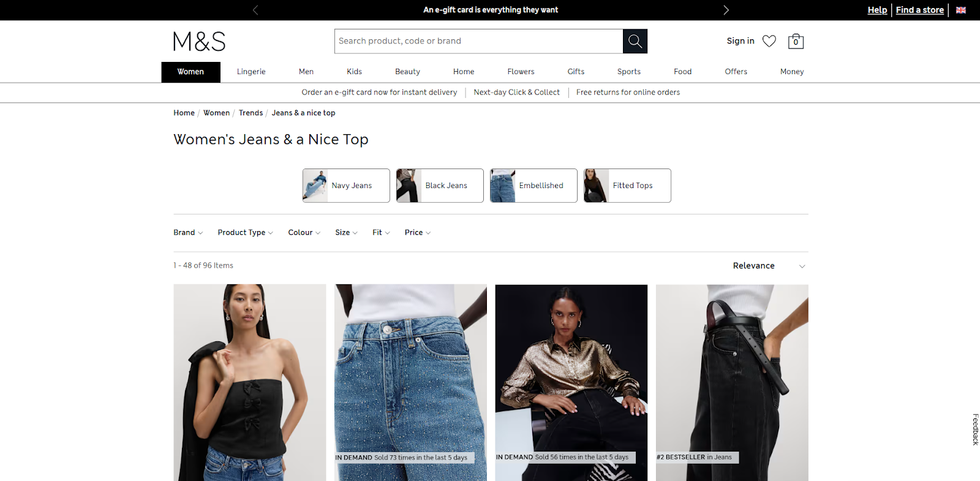980x481 pixels.
Task: Open the Relevance sort dropdown
Action: 769,266
